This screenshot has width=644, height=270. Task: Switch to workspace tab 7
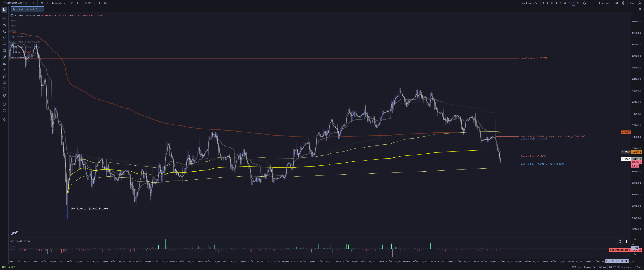[x=569, y=3]
